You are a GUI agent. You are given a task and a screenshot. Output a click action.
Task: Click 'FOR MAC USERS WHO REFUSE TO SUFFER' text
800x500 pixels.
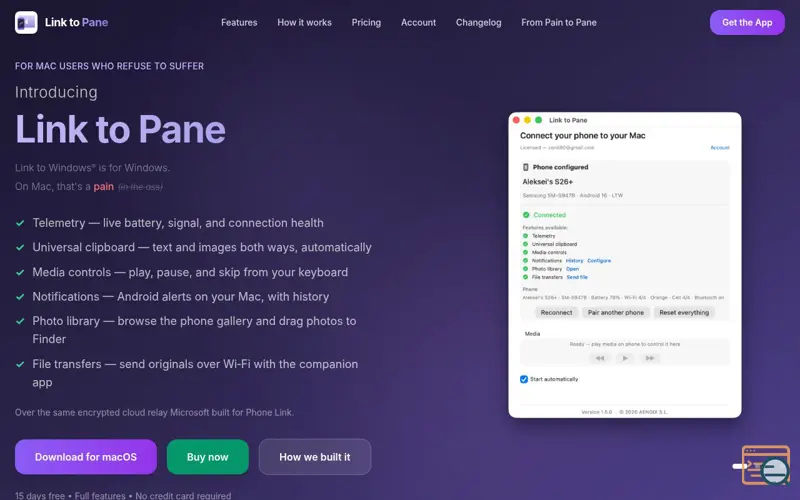tap(109, 66)
